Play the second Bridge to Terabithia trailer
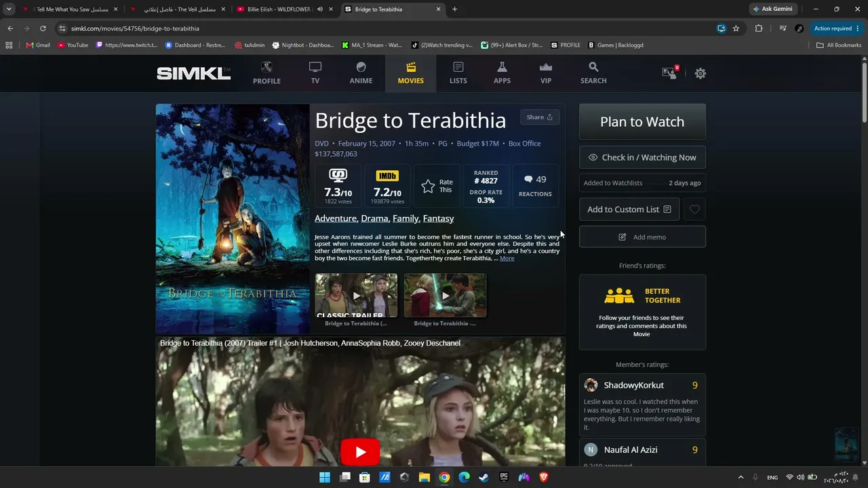 [445, 296]
